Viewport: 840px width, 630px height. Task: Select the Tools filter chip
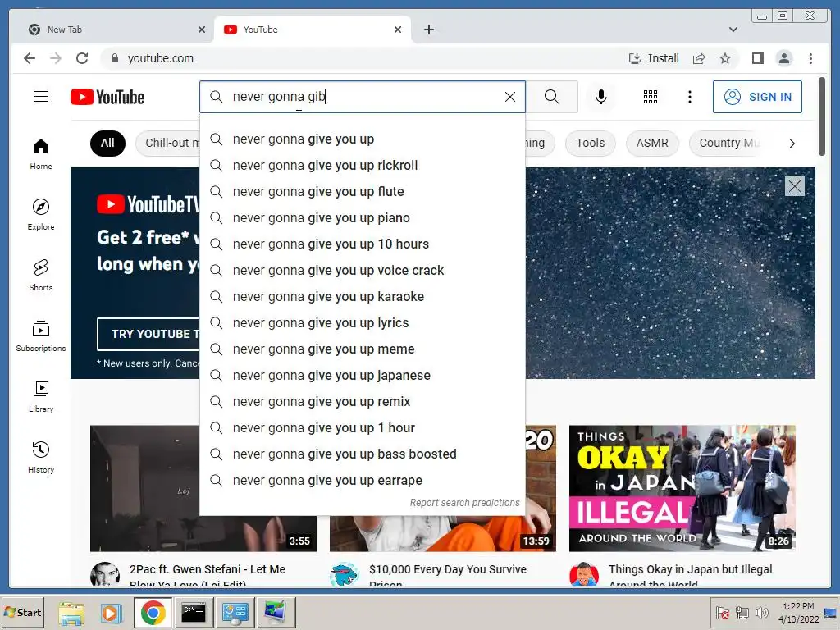591,143
